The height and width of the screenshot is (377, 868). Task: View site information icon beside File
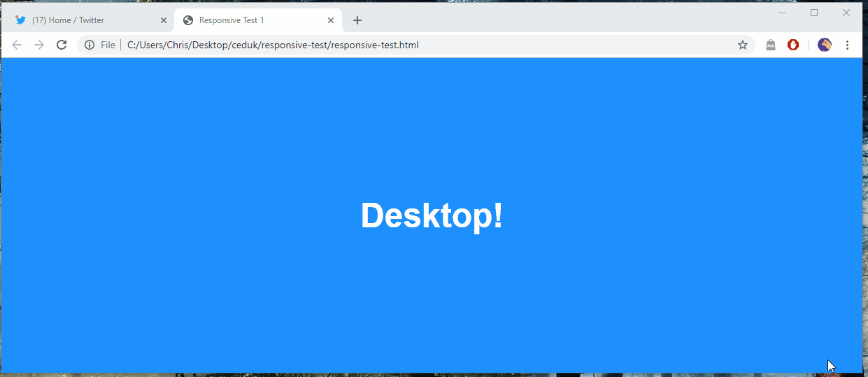coord(90,45)
